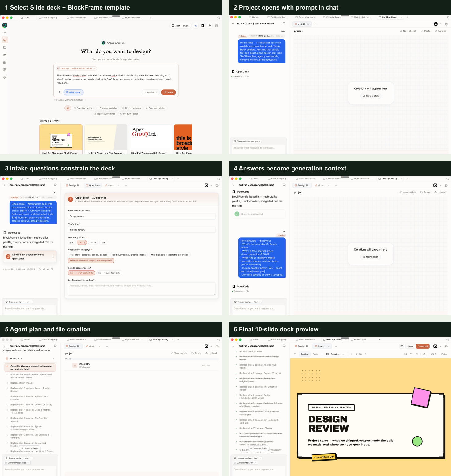451x476 pixels.
Task: Click Upload in panel 2 project toolbar
Action: pyautogui.click(x=441, y=31)
